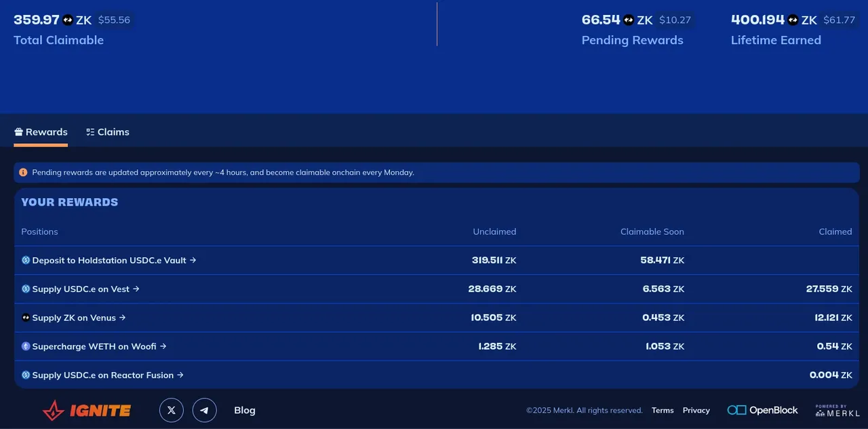Click ZK token icon next to Total Claimable amount
Screen dimensions: 868x429
coord(68,20)
